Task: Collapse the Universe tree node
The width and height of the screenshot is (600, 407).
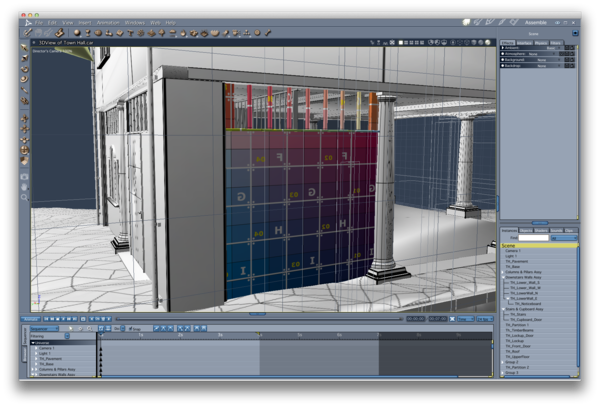Action: (x=33, y=343)
